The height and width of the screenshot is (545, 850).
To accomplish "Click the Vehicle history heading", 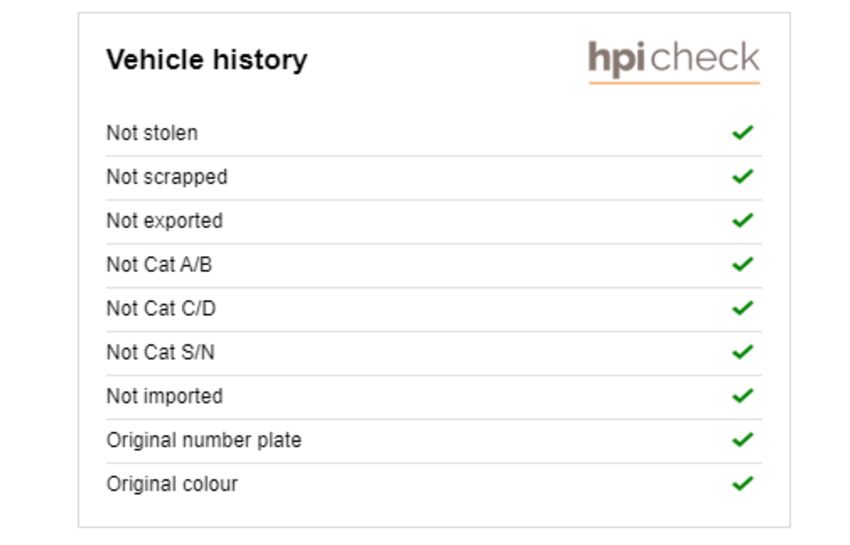I will pyautogui.click(x=207, y=60).
